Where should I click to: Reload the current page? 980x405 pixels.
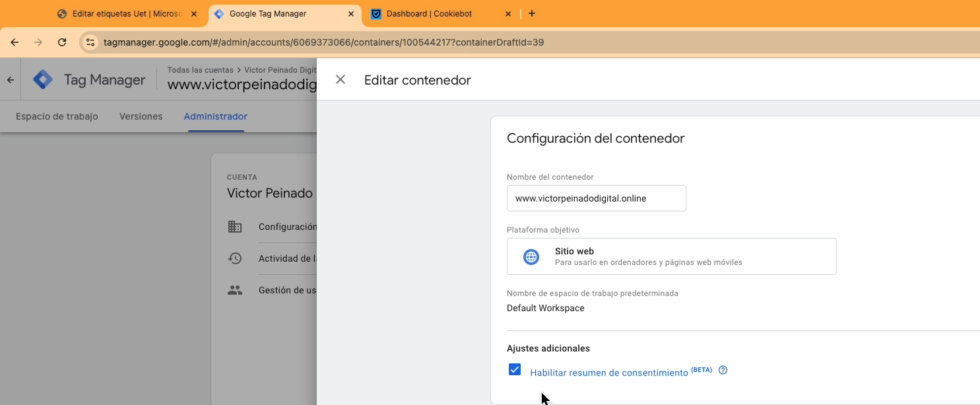click(62, 42)
